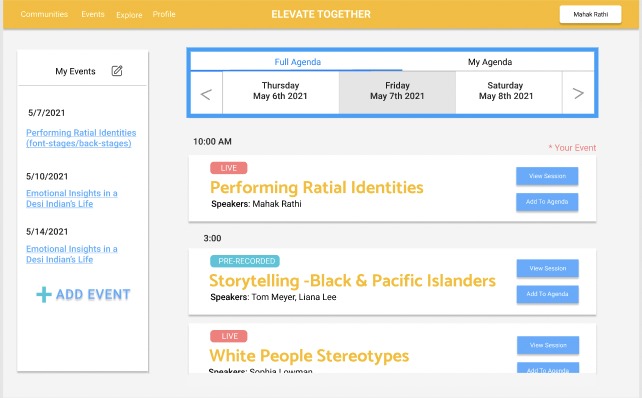Click Speakers: Mahak Rathi line
This screenshot has height=398, width=642.
click(x=256, y=204)
